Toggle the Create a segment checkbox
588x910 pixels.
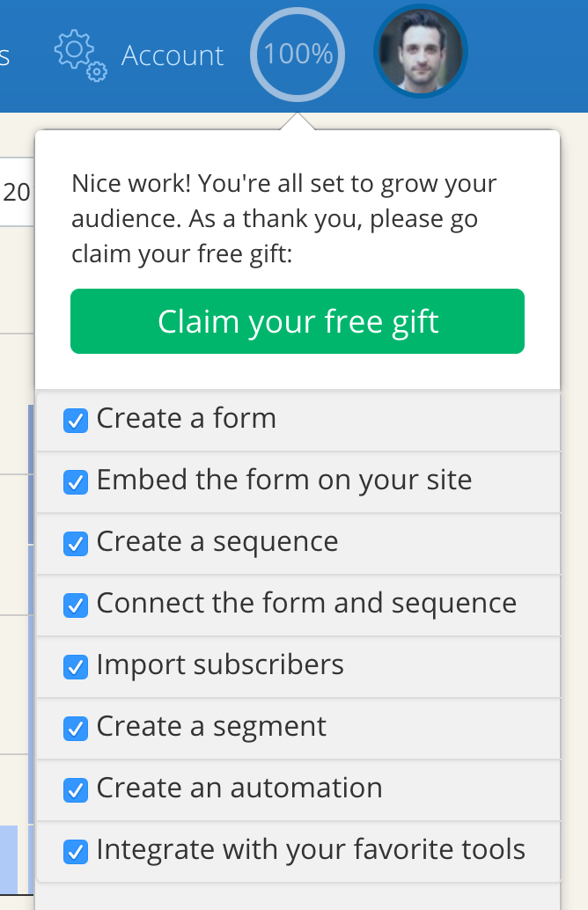coord(76,729)
